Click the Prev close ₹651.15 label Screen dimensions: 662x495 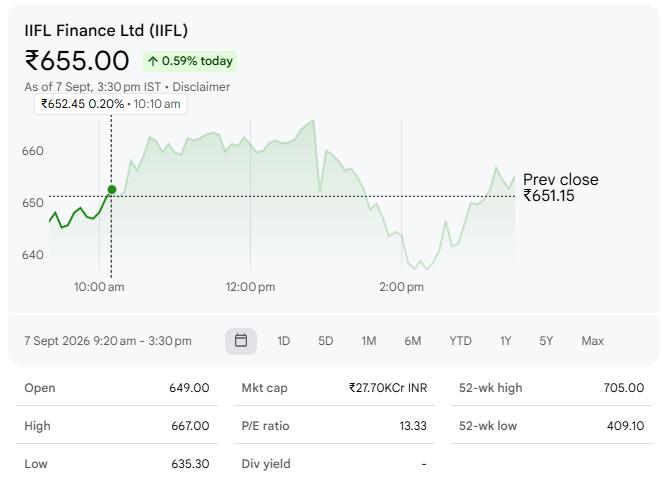560,188
